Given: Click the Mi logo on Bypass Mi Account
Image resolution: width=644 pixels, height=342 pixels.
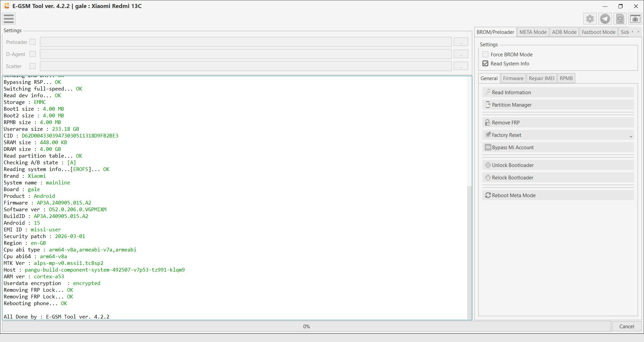Looking at the screenshot, I should pos(488,147).
